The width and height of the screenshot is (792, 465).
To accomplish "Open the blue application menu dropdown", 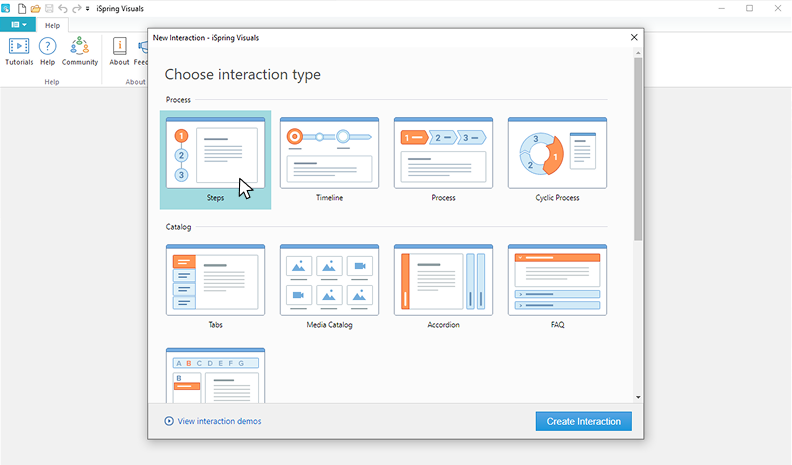I will 19,25.
